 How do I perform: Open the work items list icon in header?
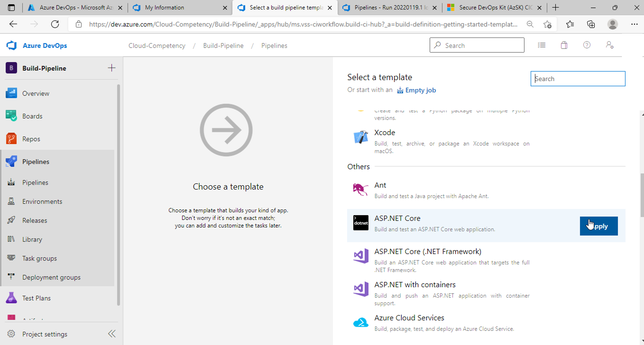(541, 45)
